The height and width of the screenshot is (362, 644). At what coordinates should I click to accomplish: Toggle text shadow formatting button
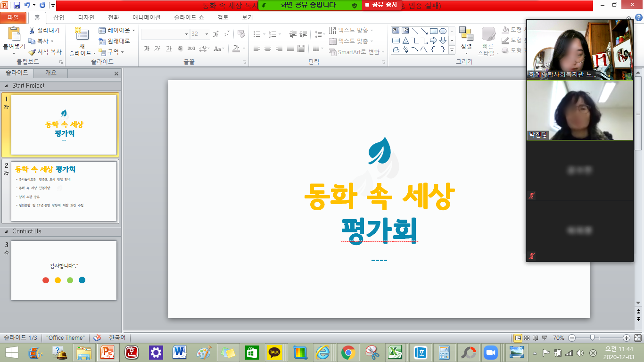coord(180,49)
